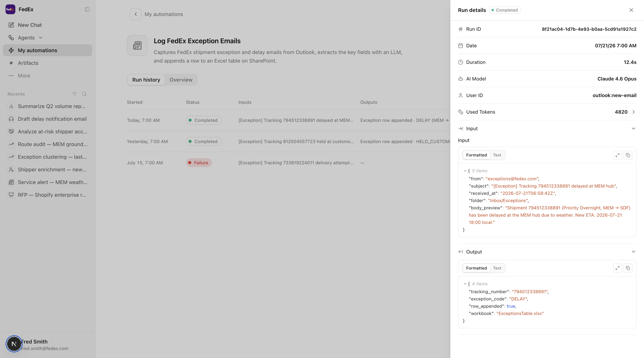This screenshot has width=644, height=358.
Task: Click the Completed status pill in Run details
Action: point(505,10)
